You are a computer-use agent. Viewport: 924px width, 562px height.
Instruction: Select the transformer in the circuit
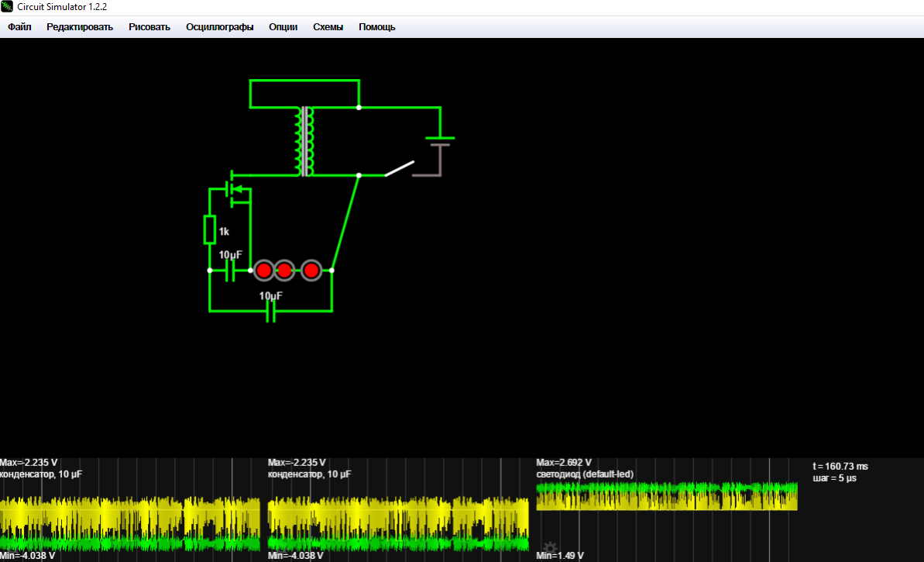304,141
